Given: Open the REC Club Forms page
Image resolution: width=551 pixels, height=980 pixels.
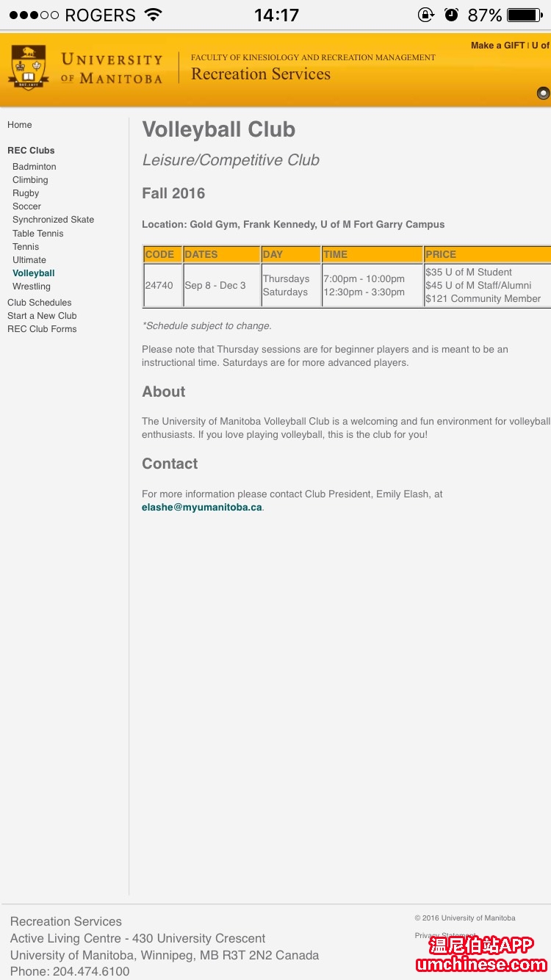Looking at the screenshot, I should pos(42,329).
